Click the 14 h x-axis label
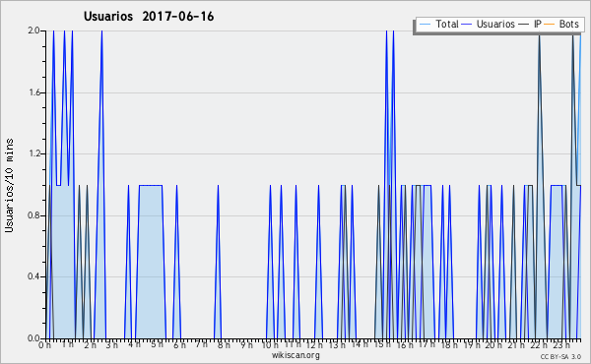 click(x=360, y=344)
